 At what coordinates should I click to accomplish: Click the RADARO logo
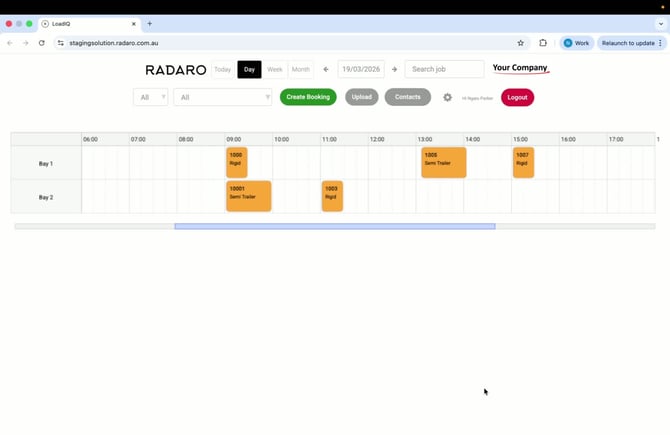pyautogui.click(x=176, y=70)
